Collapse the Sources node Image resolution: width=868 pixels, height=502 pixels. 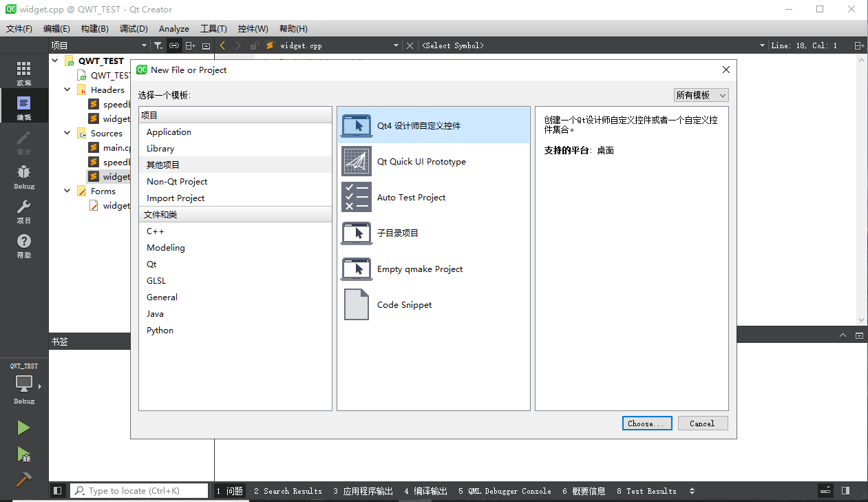67,133
